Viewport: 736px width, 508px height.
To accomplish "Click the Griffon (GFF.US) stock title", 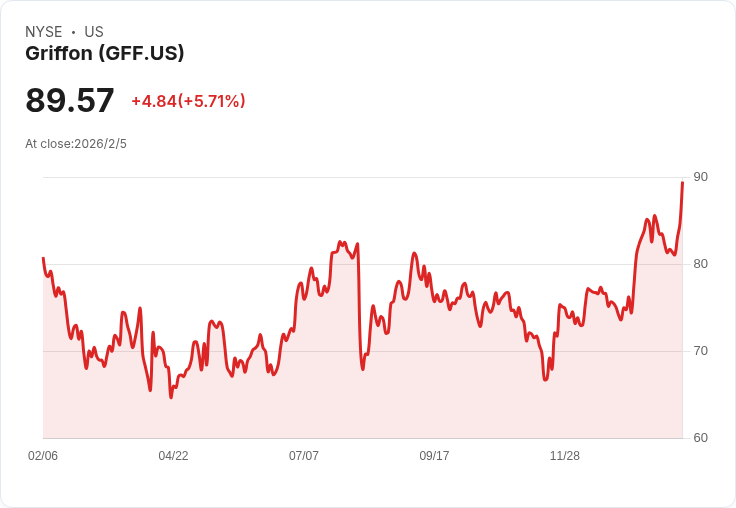I will (x=105, y=53).
